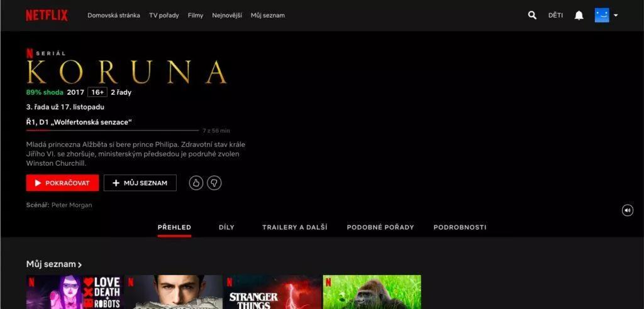Click writer Peter Morgan link
The image size is (644, 309).
pos(72,205)
